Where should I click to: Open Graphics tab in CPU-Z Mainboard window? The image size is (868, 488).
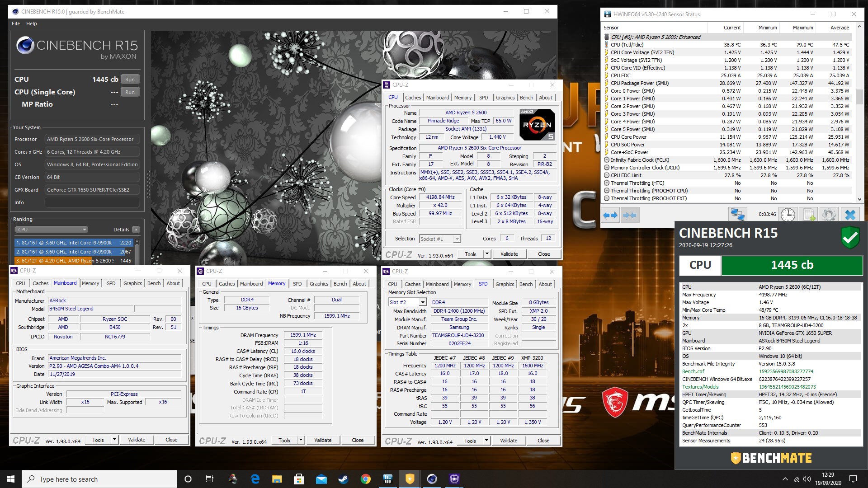click(132, 283)
